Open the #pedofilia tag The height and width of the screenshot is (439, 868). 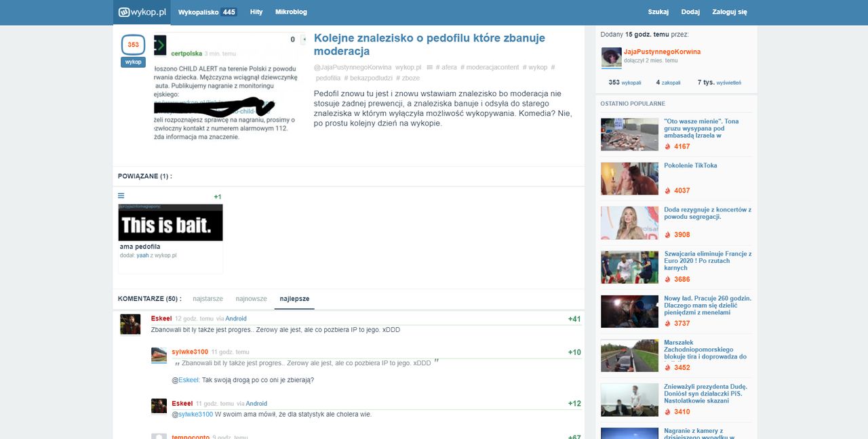click(x=327, y=79)
